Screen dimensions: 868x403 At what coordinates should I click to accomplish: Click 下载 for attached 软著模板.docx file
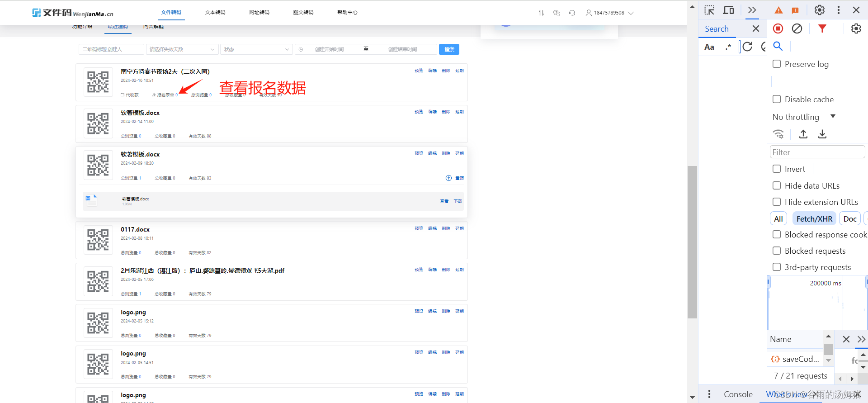[458, 201]
